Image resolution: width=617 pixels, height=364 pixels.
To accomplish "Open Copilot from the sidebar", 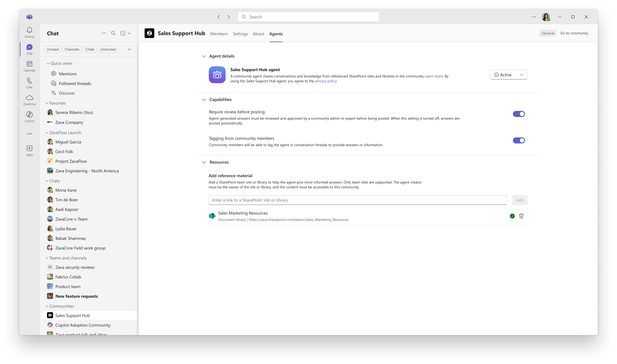I will [30, 117].
